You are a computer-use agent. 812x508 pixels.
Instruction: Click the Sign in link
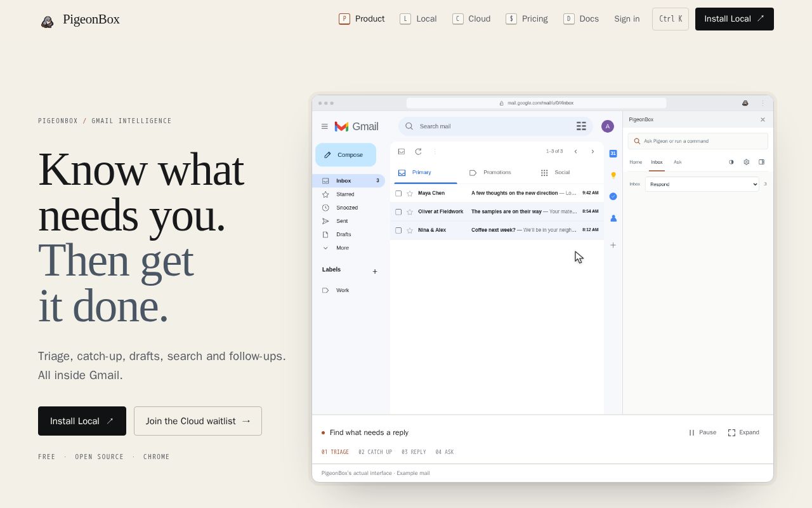point(627,19)
